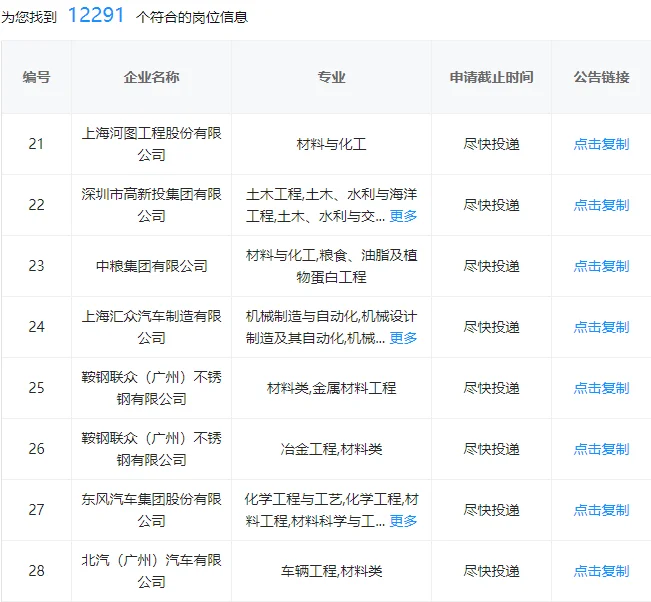Click major cell 材料类,金属材料工程
This screenshot has width=651, height=602.
(x=331, y=388)
